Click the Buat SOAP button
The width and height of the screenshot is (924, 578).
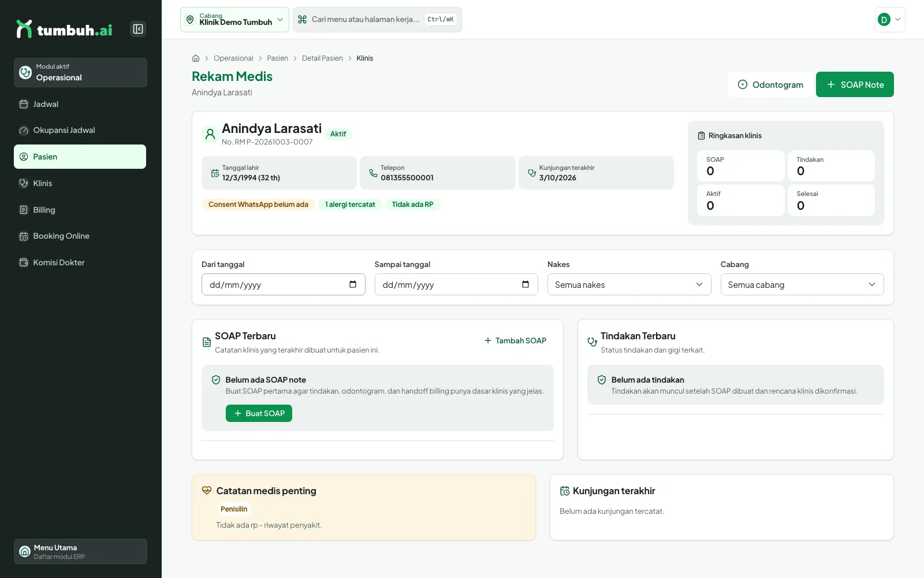pos(259,413)
